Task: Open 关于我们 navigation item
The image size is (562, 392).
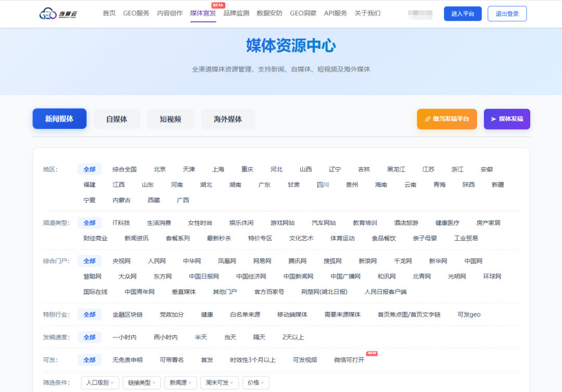Action: (367, 13)
